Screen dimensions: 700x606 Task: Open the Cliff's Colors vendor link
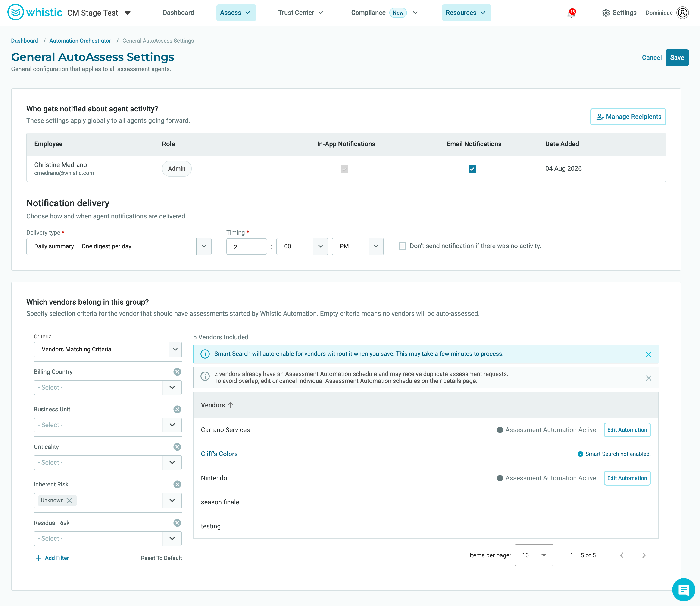(x=219, y=454)
